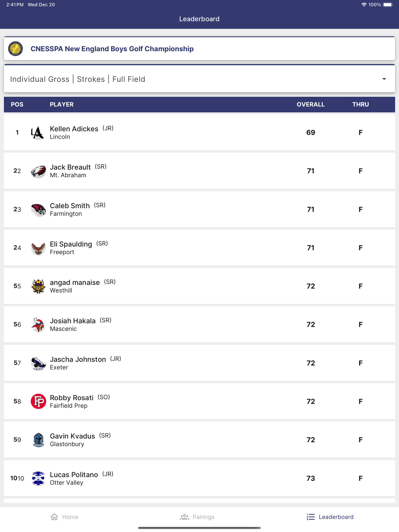Open Jascha Johnston player details
The width and height of the screenshot is (399, 532).
[x=199, y=363]
